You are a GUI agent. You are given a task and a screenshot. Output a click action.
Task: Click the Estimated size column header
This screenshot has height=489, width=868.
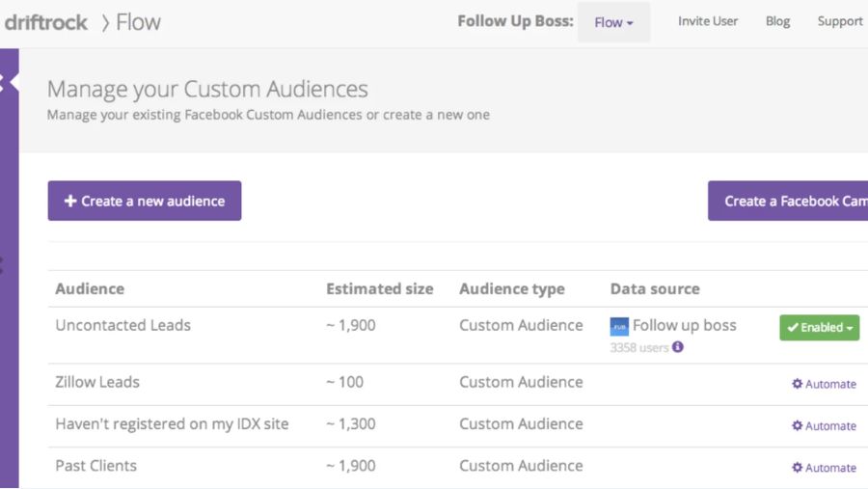[380, 289]
